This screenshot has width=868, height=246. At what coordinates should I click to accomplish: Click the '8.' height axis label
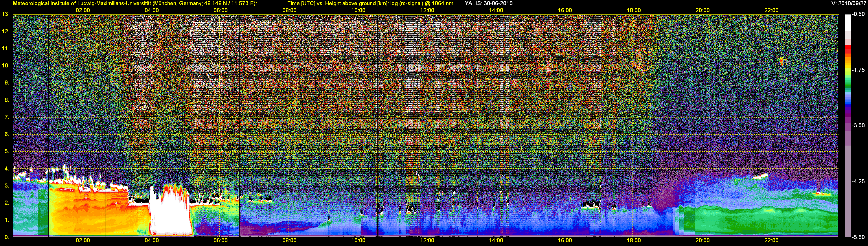click(6, 100)
